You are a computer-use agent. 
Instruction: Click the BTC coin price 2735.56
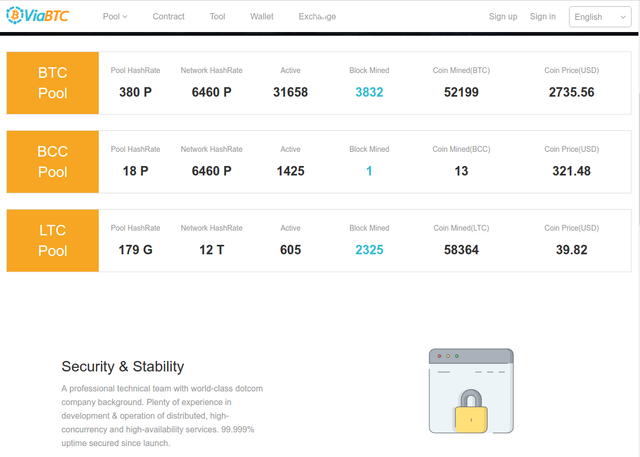pos(571,92)
